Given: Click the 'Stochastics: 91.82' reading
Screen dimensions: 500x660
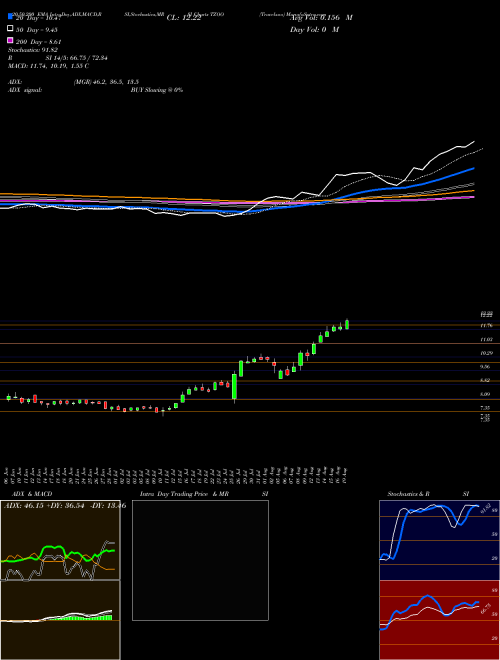Looking at the screenshot, I should click(33, 50).
